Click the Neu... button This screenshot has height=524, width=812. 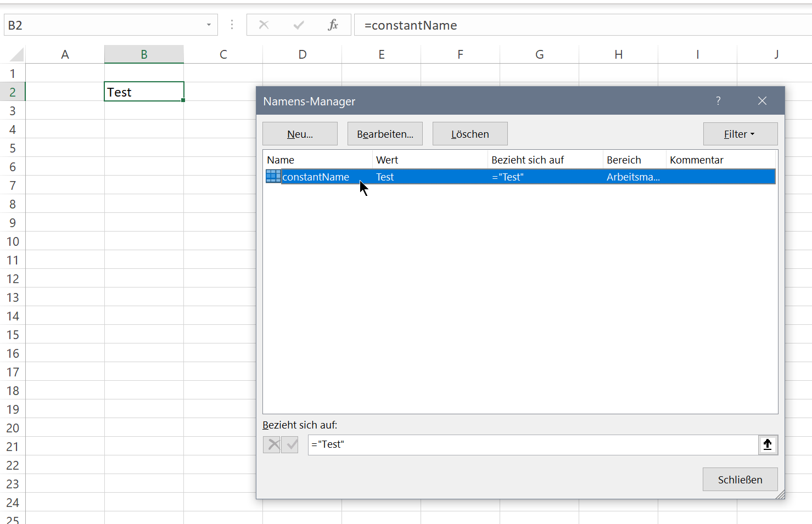point(300,134)
